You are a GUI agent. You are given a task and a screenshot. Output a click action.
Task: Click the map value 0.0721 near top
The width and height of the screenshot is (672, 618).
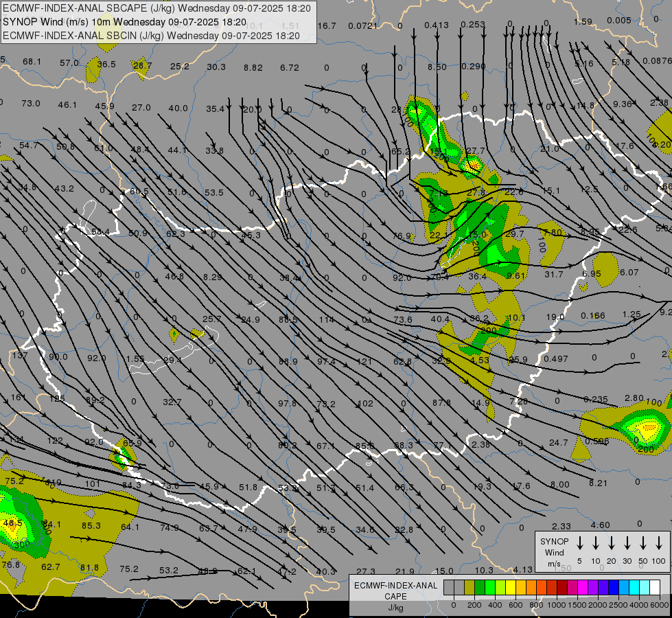[362, 25]
